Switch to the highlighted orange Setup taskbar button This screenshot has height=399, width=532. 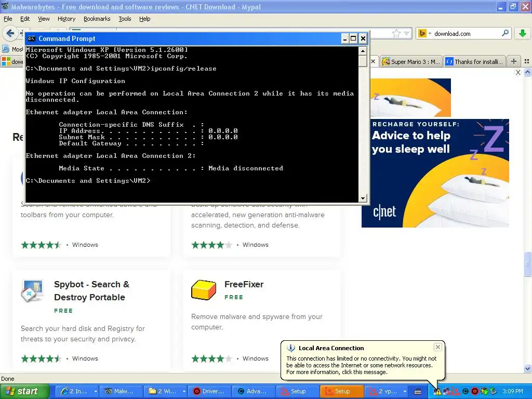click(x=342, y=391)
